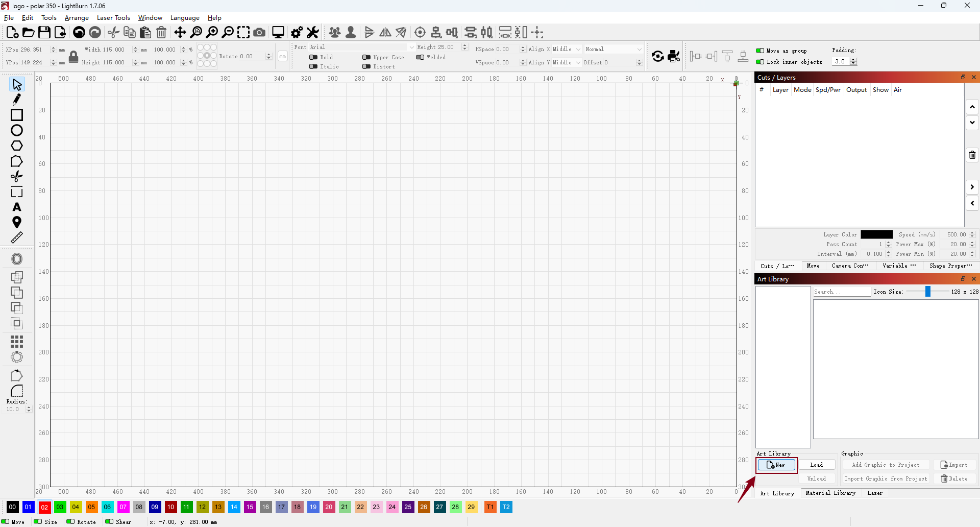
Task: Select the Ellipse drawing tool
Action: coord(16,130)
